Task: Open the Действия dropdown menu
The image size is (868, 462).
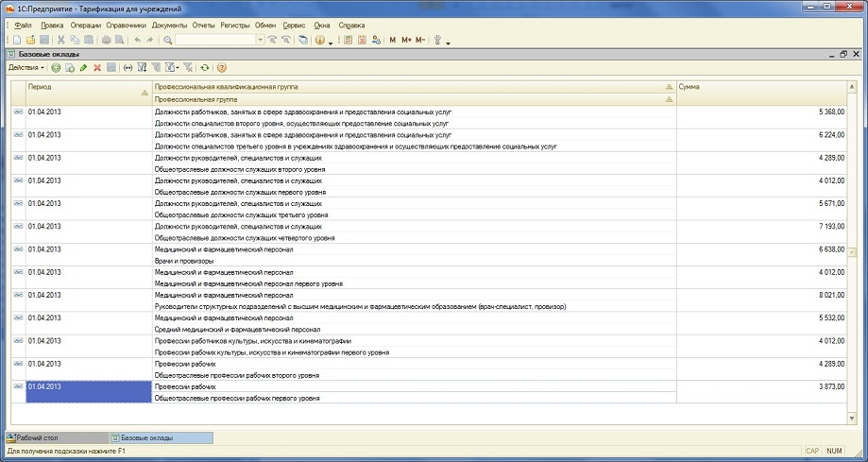Action: [26, 68]
